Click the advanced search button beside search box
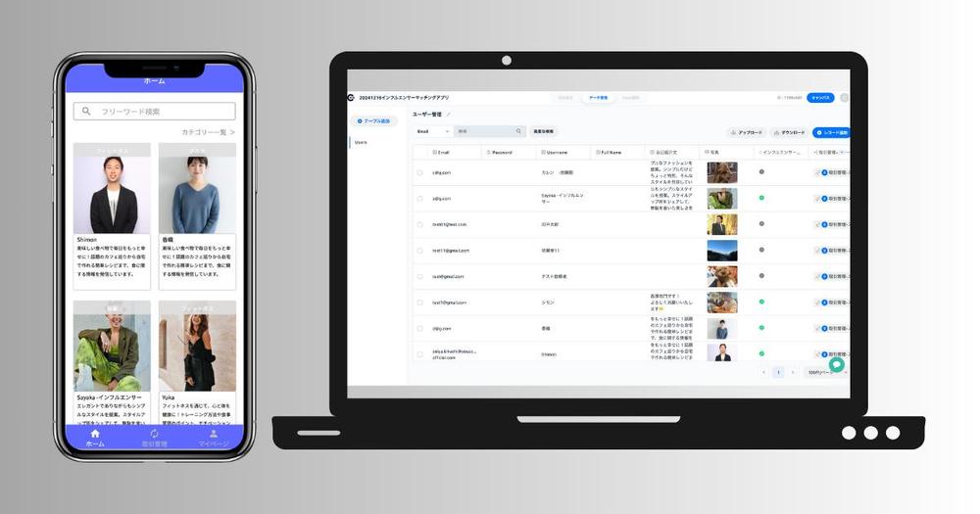 click(543, 131)
